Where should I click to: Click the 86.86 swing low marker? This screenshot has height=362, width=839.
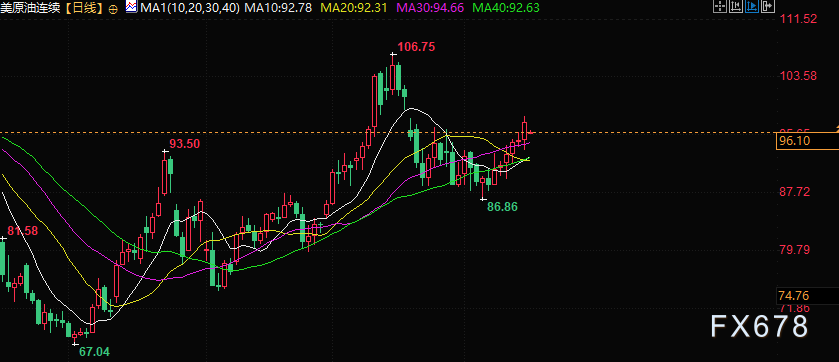point(502,206)
